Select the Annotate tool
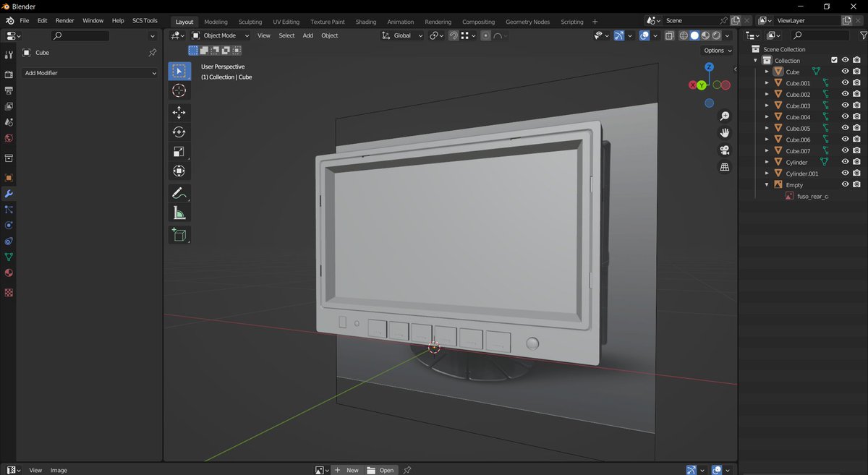This screenshot has height=475, width=868. click(x=179, y=193)
